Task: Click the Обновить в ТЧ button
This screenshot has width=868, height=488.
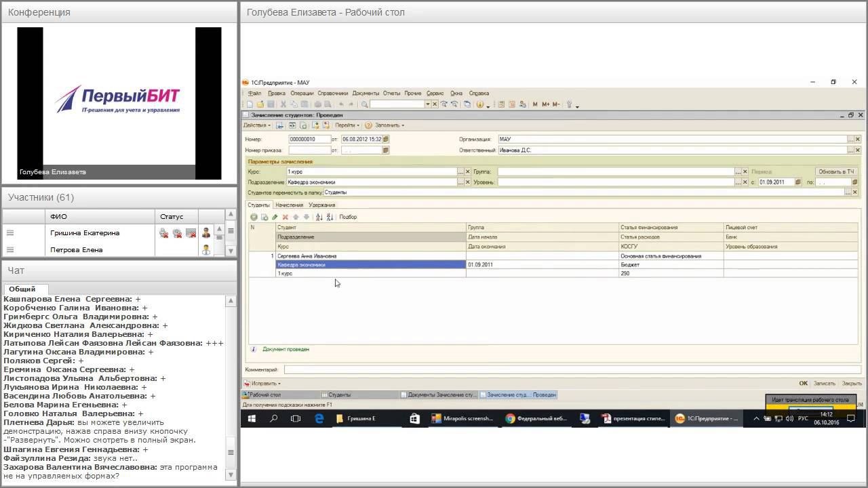Action: [x=836, y=172]
